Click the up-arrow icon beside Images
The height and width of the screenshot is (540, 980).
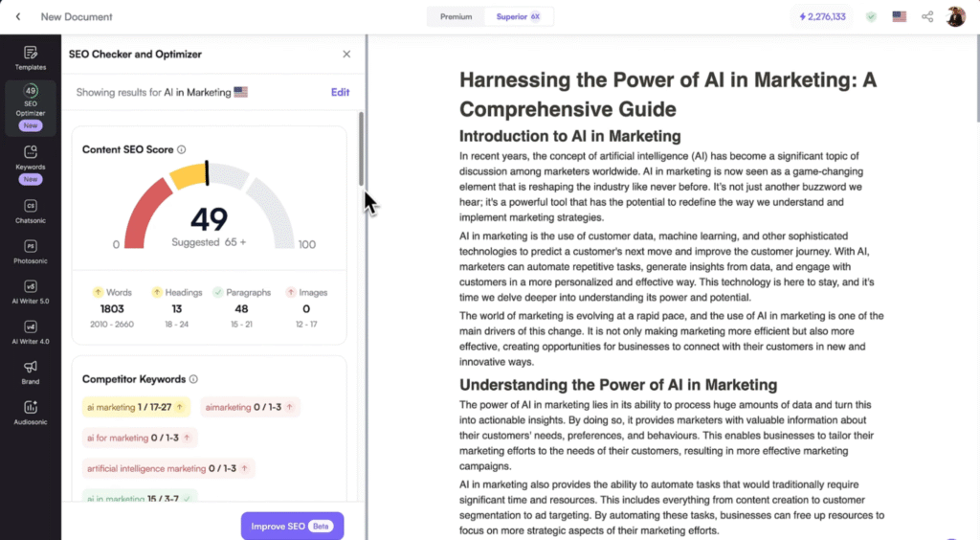tap(291, 292)
